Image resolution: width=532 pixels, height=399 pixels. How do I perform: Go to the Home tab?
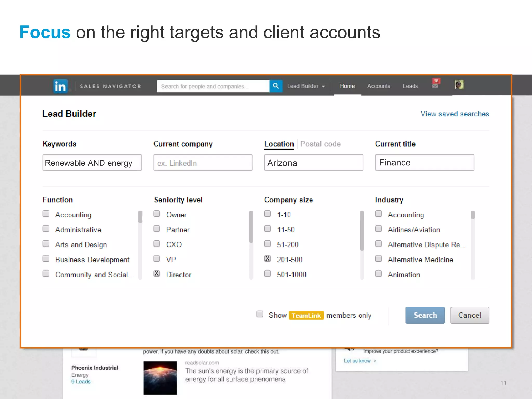click(x=347, y=86)
